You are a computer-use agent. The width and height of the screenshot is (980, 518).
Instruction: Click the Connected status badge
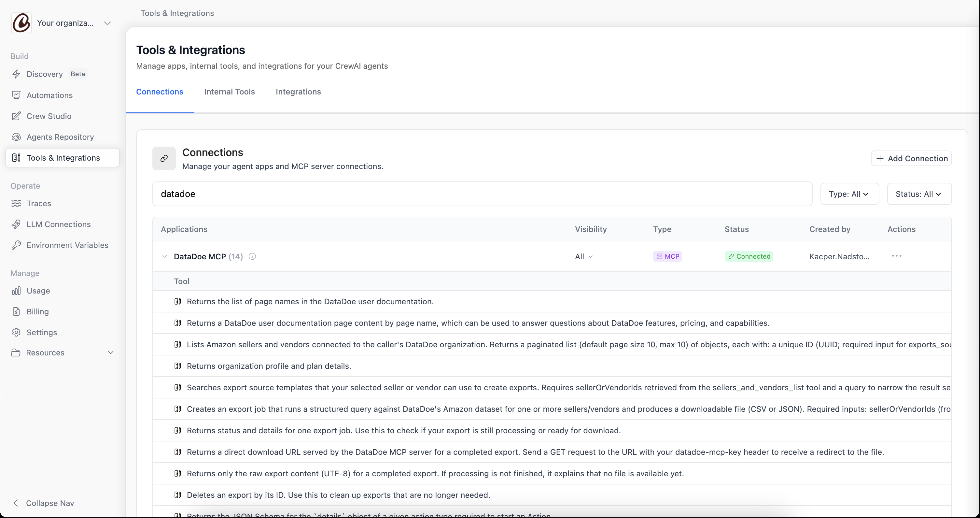(749, 256)
